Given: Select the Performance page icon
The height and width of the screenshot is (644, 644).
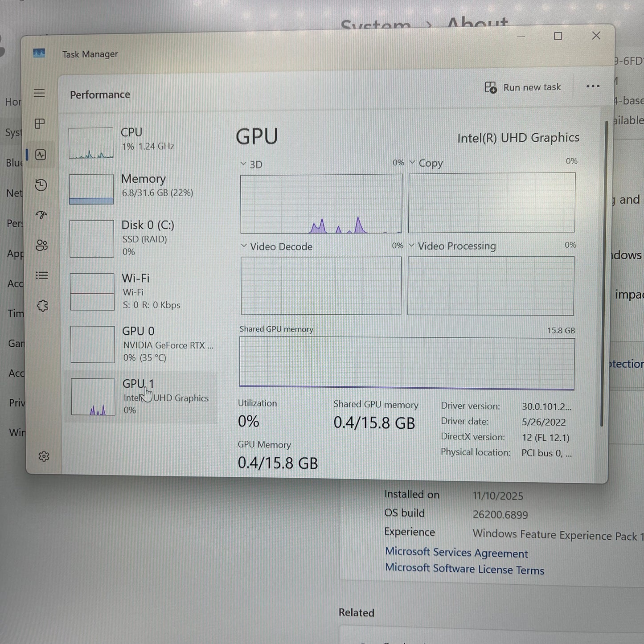Looking at the screenshot, I should [41, 155].
